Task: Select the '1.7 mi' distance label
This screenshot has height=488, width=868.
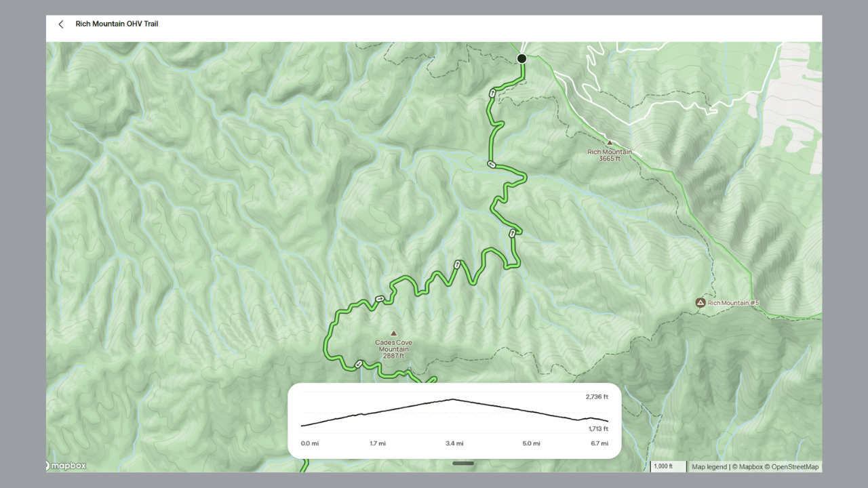Action: coord(378,443)
